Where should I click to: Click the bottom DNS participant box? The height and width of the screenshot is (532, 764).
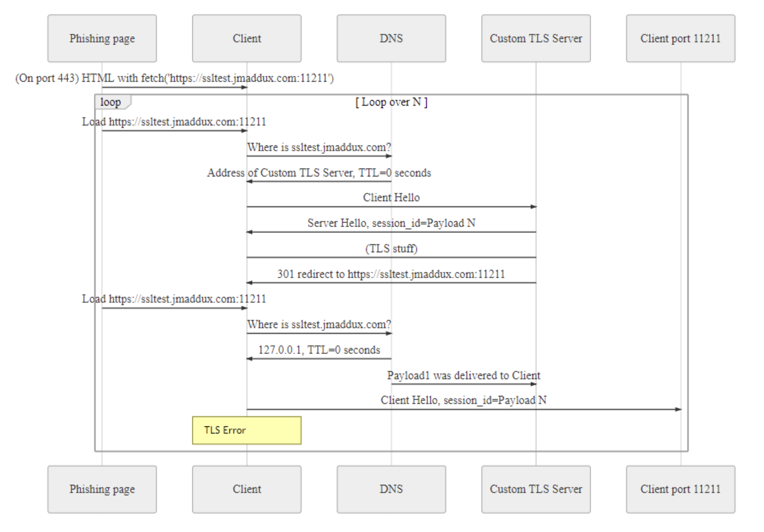391,489
